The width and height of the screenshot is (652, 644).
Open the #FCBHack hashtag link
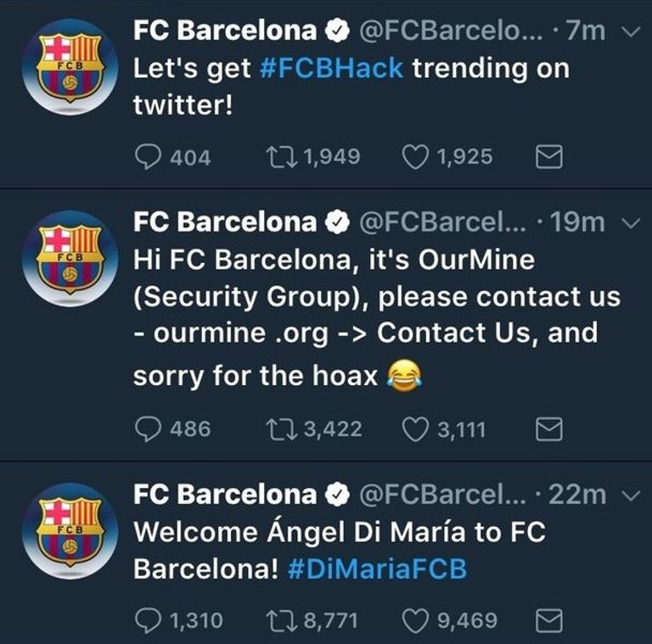[330, 70]
